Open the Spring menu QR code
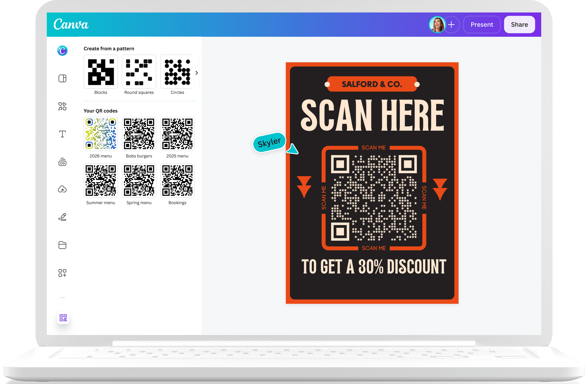The height and width of the screenshot is (384, 588). [139, 180]
